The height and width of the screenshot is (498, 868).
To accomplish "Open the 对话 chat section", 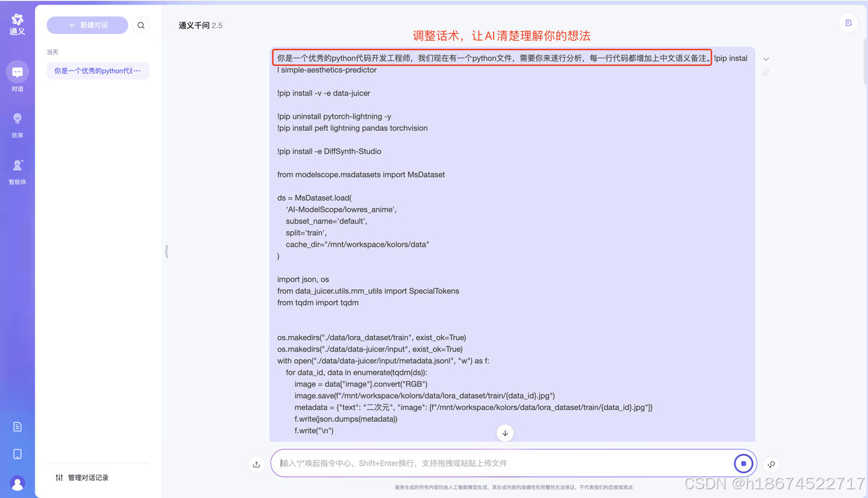I will tap(18, 77).
